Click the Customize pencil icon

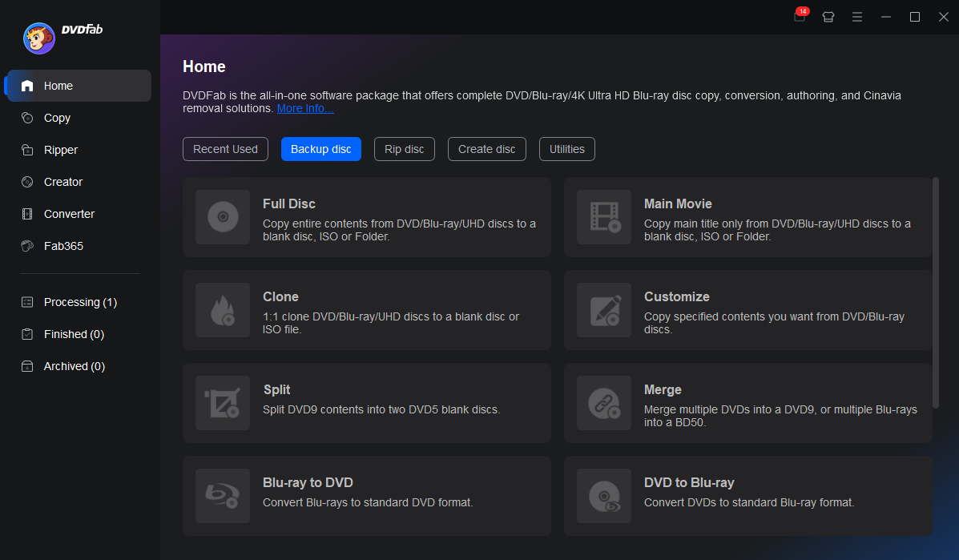coord(603,310)
